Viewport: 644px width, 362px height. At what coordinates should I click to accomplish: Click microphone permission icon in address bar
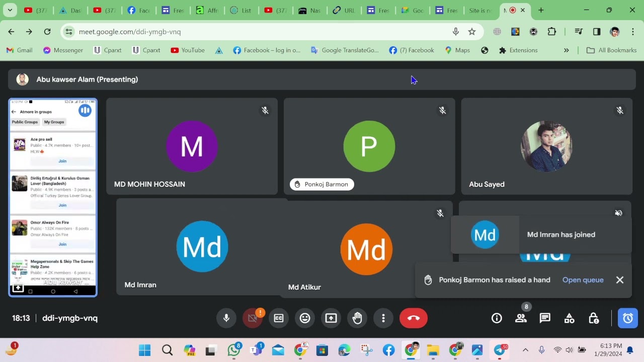pos(456,32)
